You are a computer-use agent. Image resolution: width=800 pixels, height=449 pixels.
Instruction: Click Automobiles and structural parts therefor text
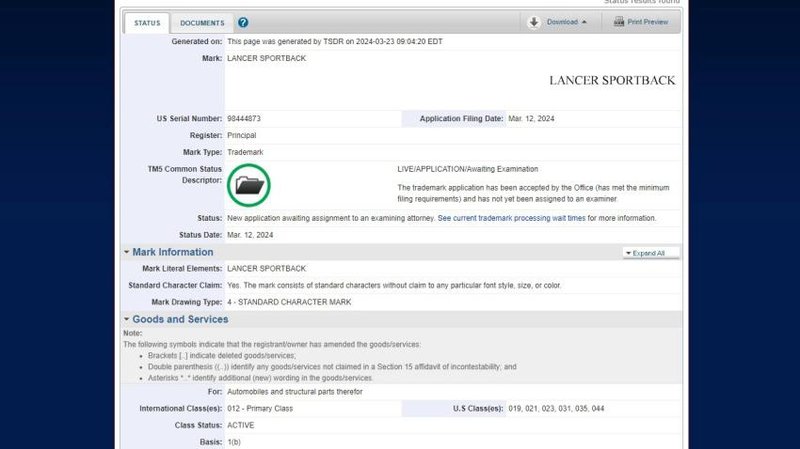pyautogui.click(x=295, y=392)
